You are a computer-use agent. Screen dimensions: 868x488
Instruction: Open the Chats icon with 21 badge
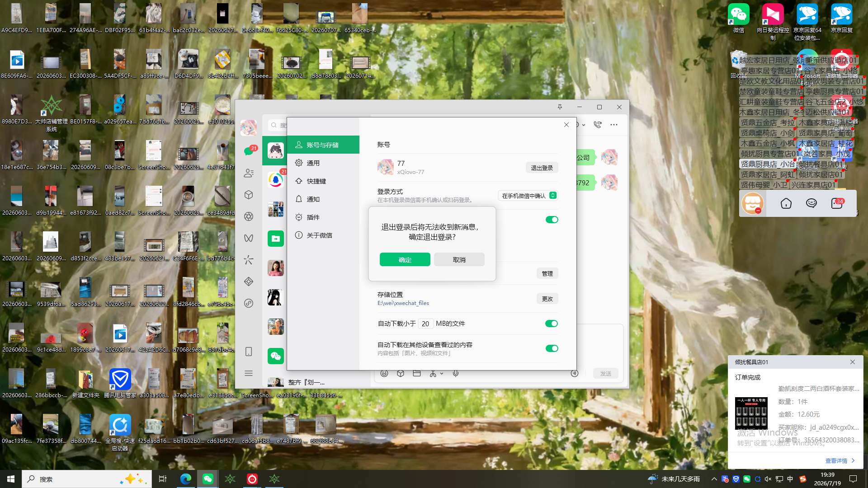[x=249, y=151]
